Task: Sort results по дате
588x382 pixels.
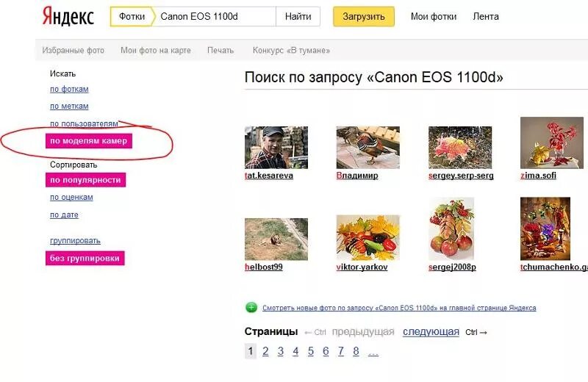Action: [64, 215]
